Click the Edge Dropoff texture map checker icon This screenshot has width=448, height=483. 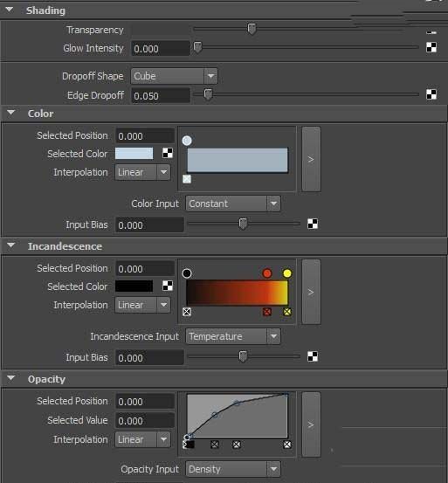coord(431,94)
